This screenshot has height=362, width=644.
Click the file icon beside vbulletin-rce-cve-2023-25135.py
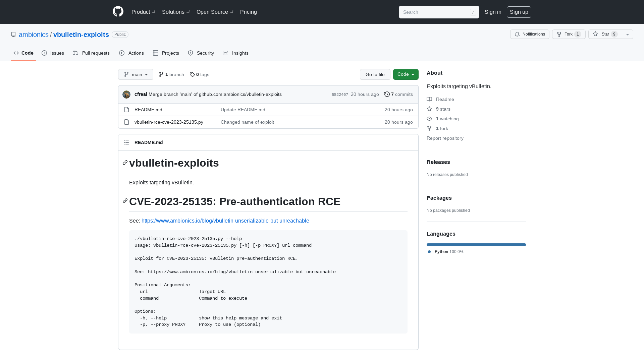(126, 122)
